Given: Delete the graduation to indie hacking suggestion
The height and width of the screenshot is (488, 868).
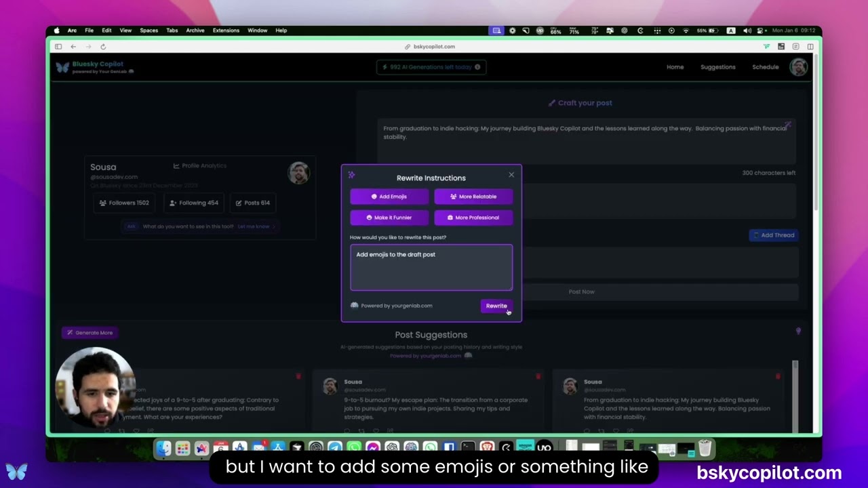Looking at the screenshot, I should click(x=778, y=376).
